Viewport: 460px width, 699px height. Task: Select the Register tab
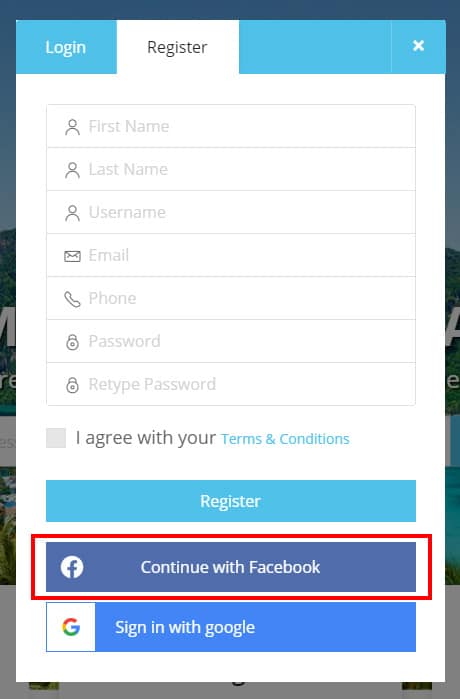point(177,47)
